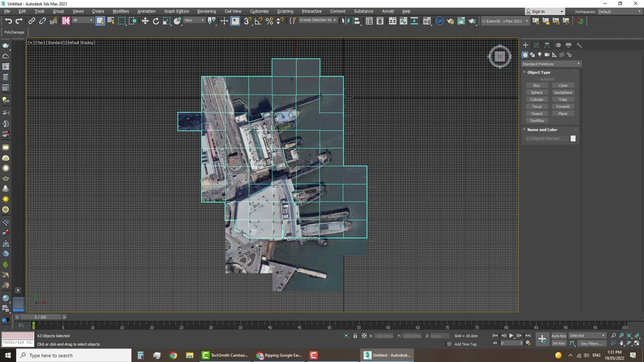Toggle the 3D Snaps button
This screenshot has width=644, height=362.
point(248,21)
